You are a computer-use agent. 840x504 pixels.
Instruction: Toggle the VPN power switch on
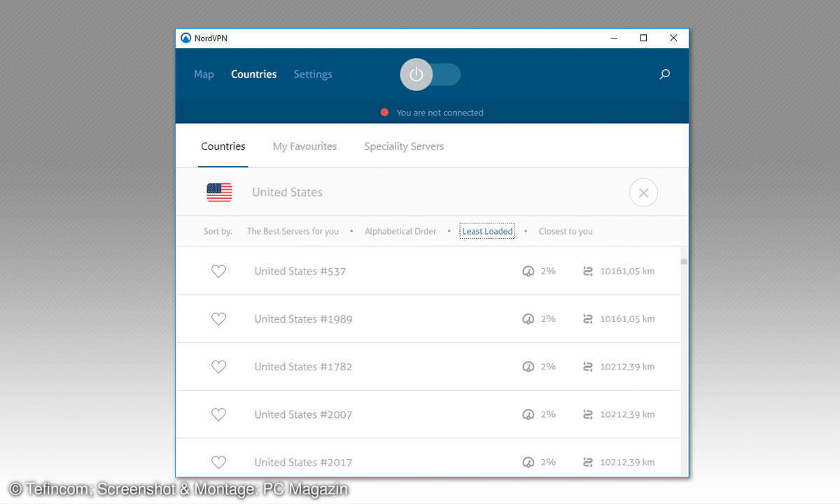[430, 74]
